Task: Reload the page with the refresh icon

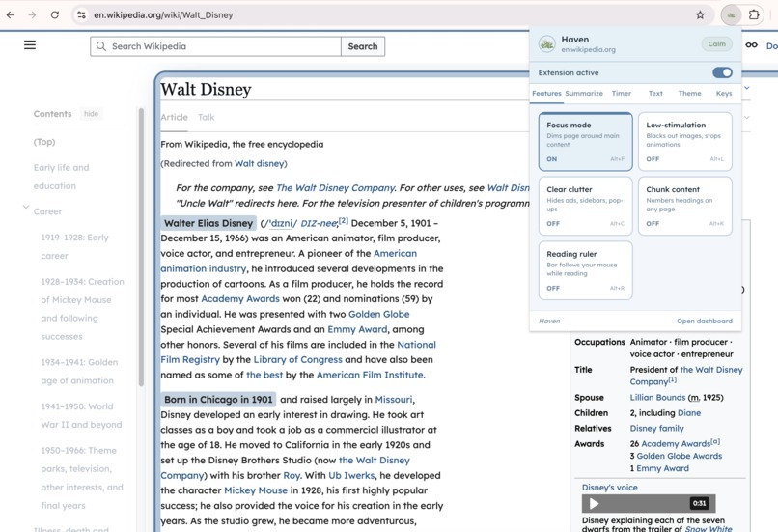Action: click(55, 14)
